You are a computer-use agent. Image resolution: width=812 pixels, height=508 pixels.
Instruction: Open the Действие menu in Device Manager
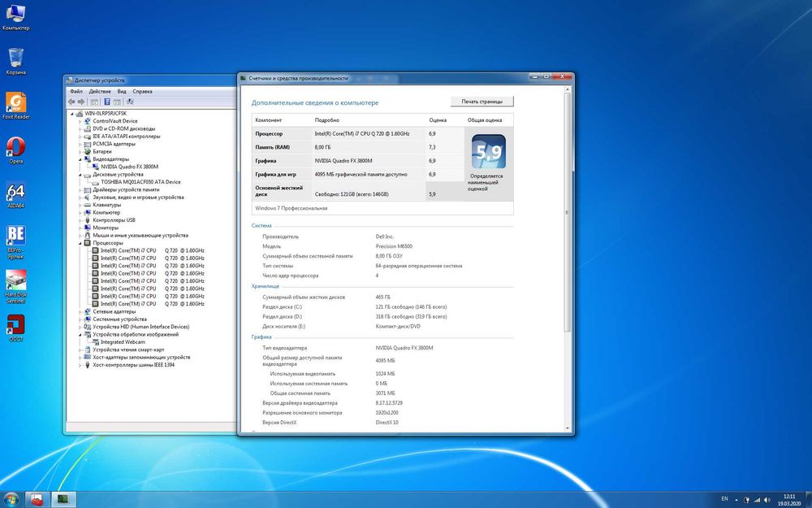(x=100, y=91)
